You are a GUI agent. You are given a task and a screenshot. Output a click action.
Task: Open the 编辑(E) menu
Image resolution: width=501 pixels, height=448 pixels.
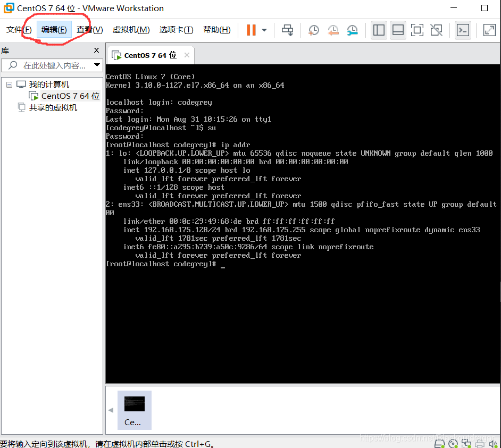[x=54, y=30]
